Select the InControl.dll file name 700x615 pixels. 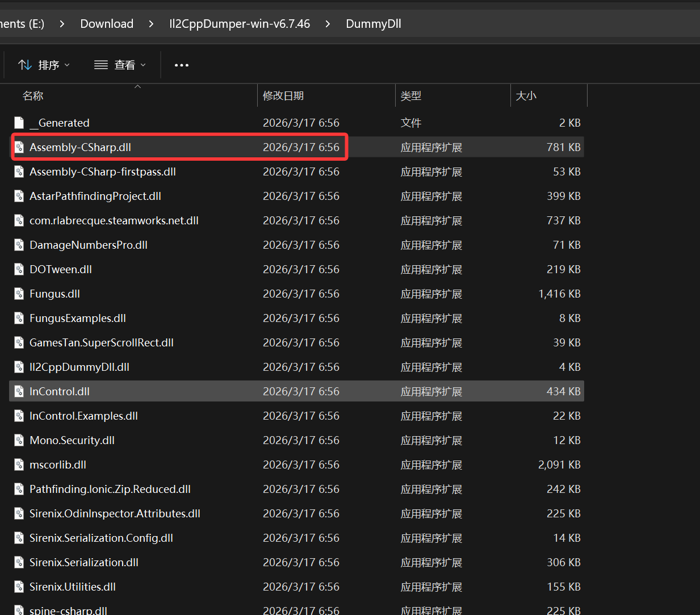(60, 391)
